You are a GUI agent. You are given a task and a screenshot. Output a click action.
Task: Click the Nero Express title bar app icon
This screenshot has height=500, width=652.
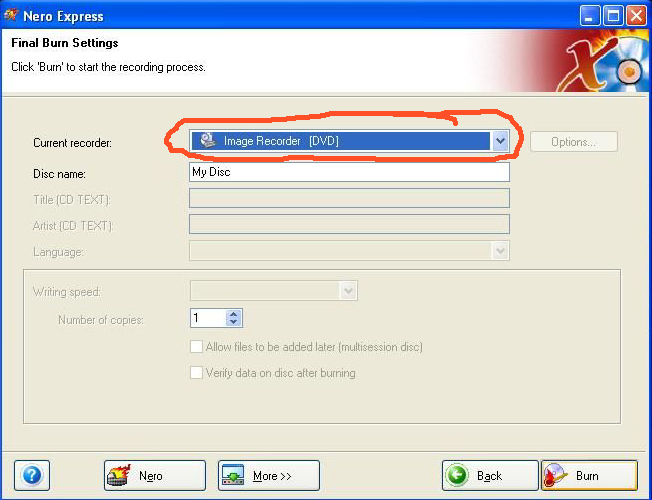pyautogui.click(x=11, y=15)
